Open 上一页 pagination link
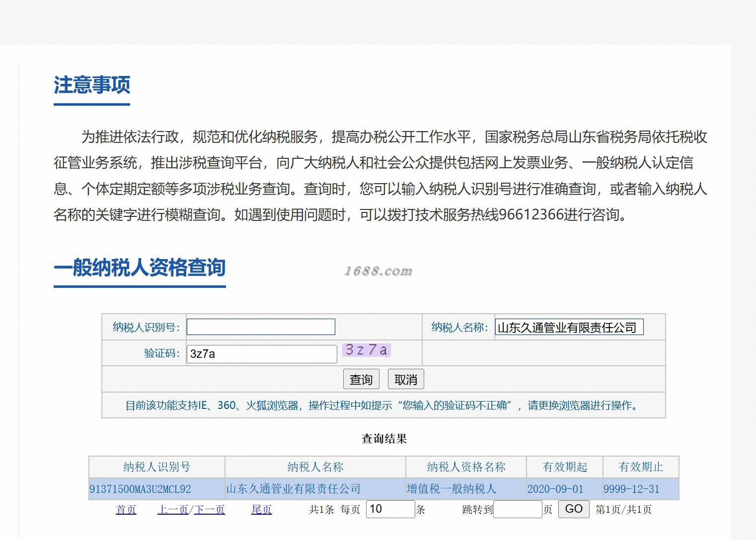Screen dimensions: 756x540 pos(173,510)
